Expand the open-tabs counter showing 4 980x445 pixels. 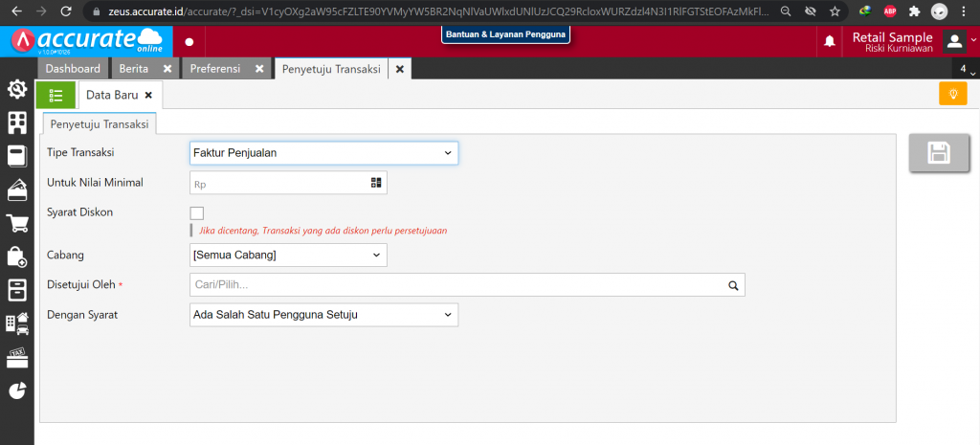pyautogui.click(x=967, y=69)
